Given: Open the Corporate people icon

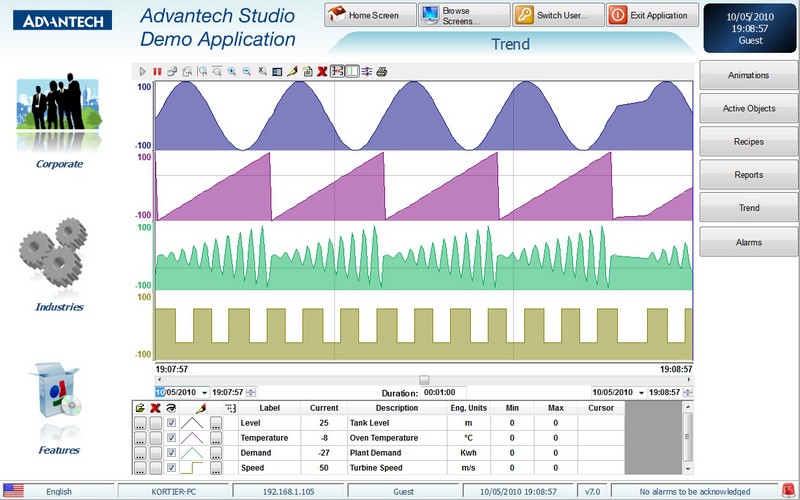Looking at the screenshot, I should pos(59,105).
